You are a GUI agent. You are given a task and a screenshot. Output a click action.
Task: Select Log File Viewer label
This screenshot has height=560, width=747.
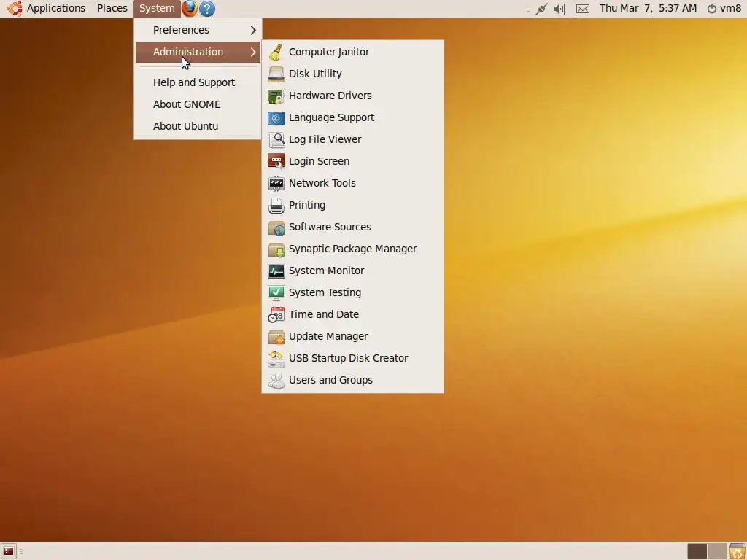(325, 139)
